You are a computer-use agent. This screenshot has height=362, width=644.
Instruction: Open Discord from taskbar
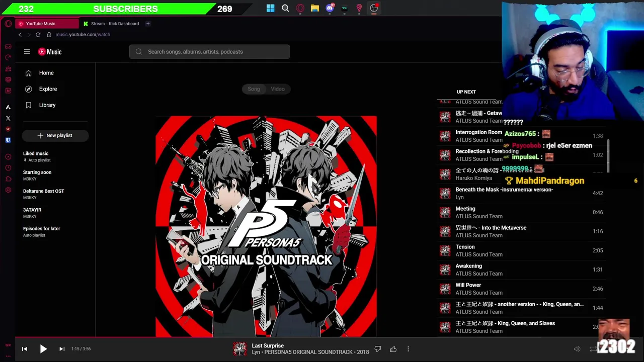point(330,8)
